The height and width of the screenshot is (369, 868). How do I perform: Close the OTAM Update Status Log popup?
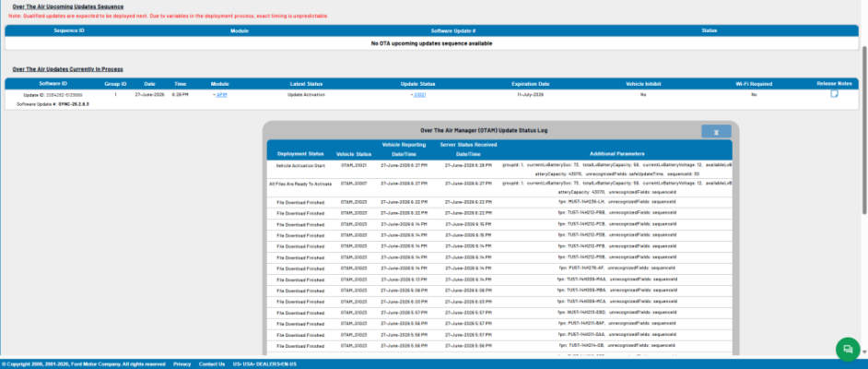pos(716,132)
